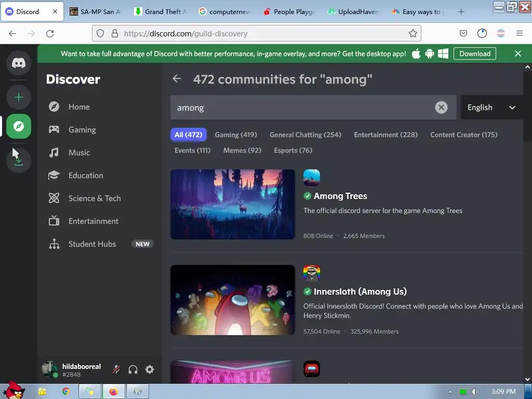Image resolution: width=532 pixels, height=399 pixels.
Task: Switch to UploadHaven tab
Action: coord(354,12)
